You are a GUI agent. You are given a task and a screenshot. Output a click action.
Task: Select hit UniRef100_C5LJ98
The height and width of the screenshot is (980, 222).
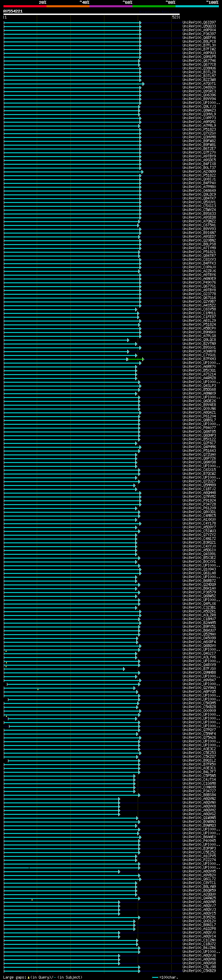pos(199,967)
